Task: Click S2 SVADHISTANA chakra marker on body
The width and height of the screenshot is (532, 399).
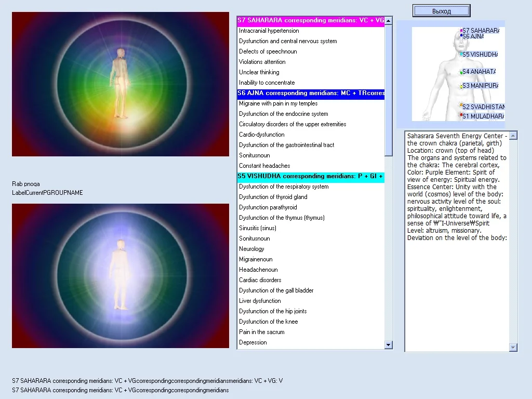Action: [461, 106]
